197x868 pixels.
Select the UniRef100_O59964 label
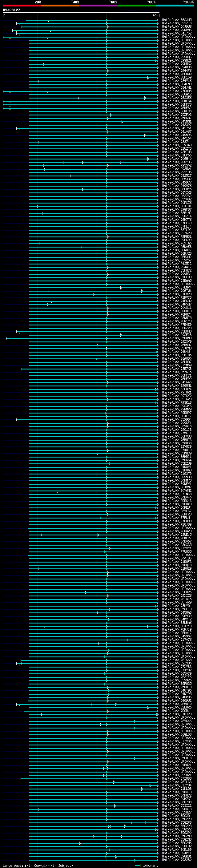click(177, 419)
